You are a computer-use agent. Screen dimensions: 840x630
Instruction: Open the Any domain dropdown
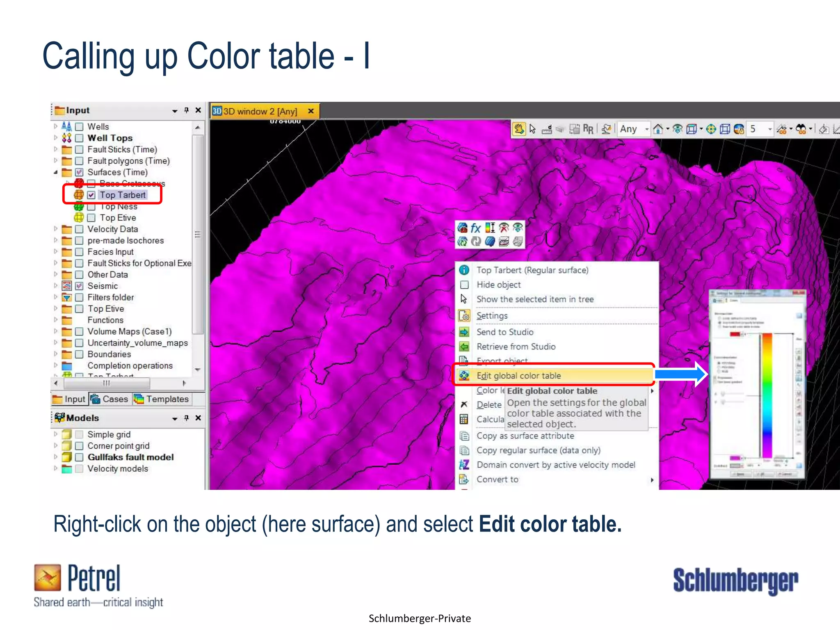pos(646,129)
